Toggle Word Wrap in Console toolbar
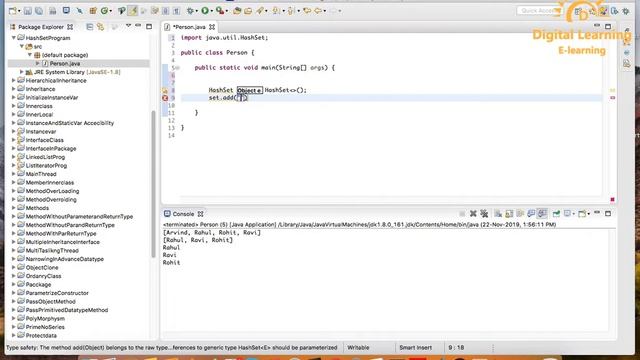 click(520, 213)
